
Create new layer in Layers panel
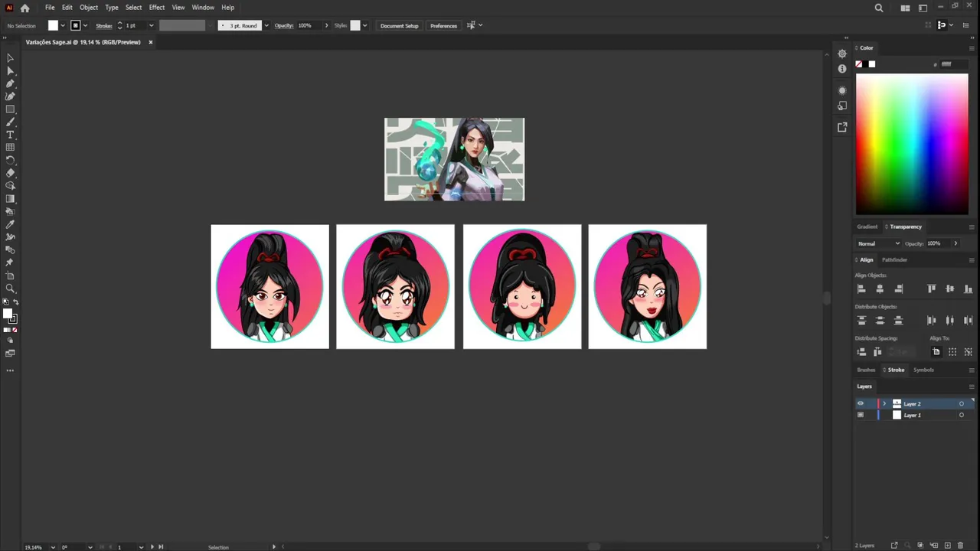(948, 546)
